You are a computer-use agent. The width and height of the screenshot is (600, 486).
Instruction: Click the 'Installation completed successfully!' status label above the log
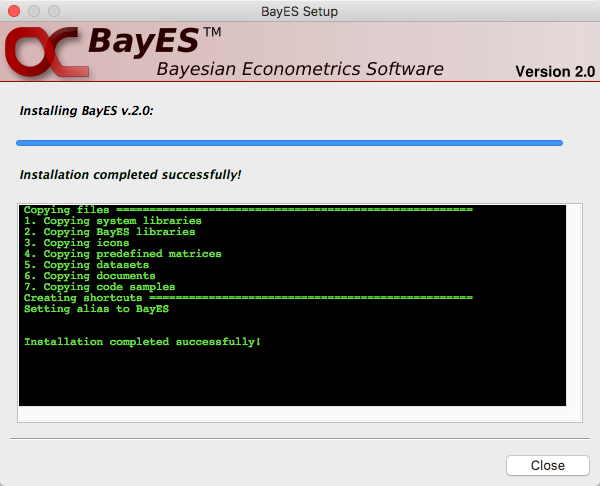pos(130,175)
